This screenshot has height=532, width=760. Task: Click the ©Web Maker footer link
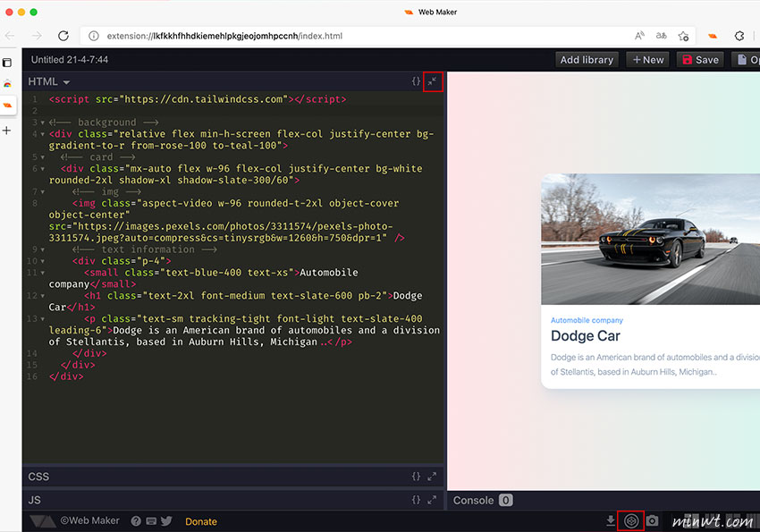(x=89, y=521)
